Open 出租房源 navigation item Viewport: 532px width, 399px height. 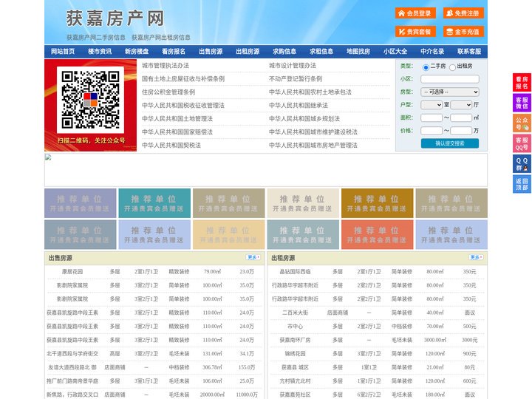(248, 52)
